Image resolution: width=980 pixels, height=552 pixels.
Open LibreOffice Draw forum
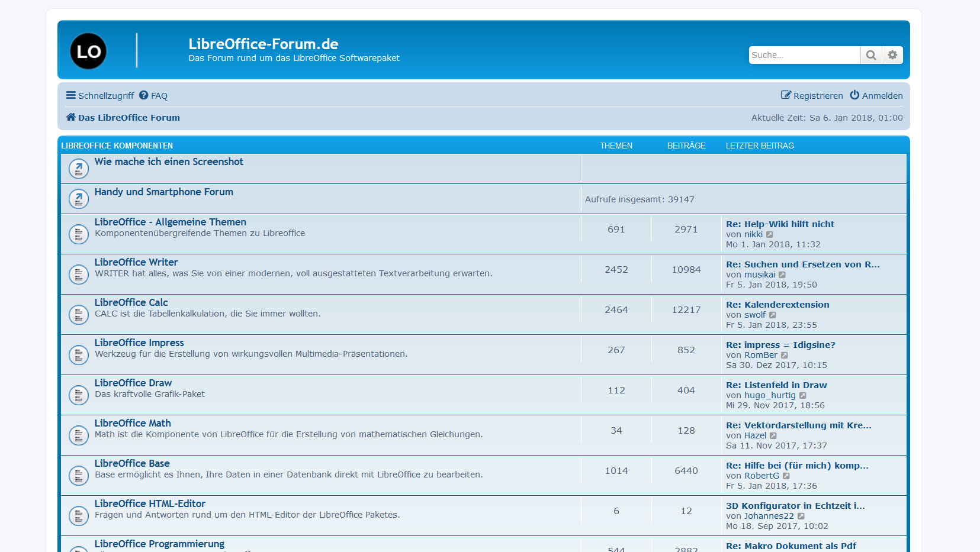133,383
